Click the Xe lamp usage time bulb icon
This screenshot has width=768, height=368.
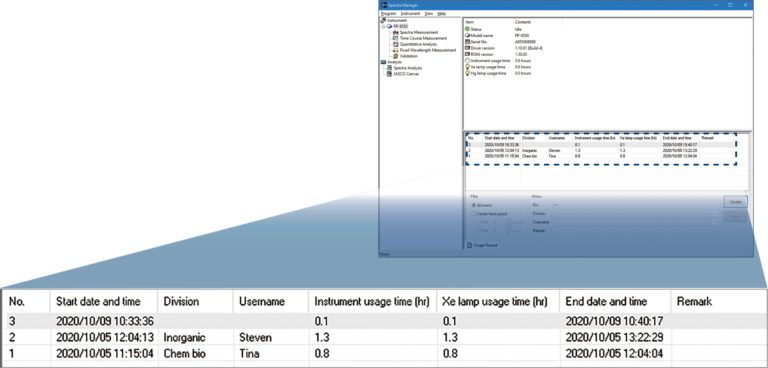pyautogui.click(x=467, y=67)
